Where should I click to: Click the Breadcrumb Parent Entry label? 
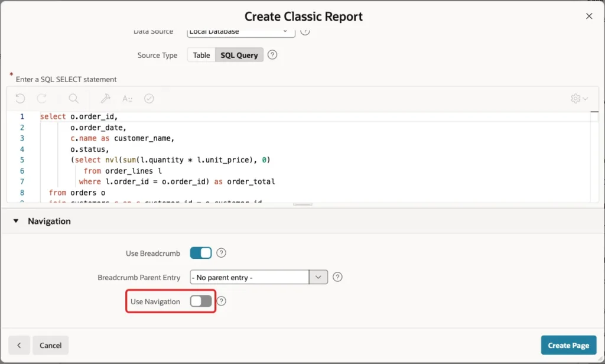(139, 277)
